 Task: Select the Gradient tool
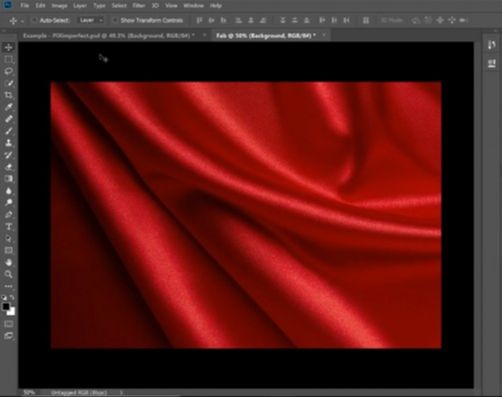(x=9, y=179)
